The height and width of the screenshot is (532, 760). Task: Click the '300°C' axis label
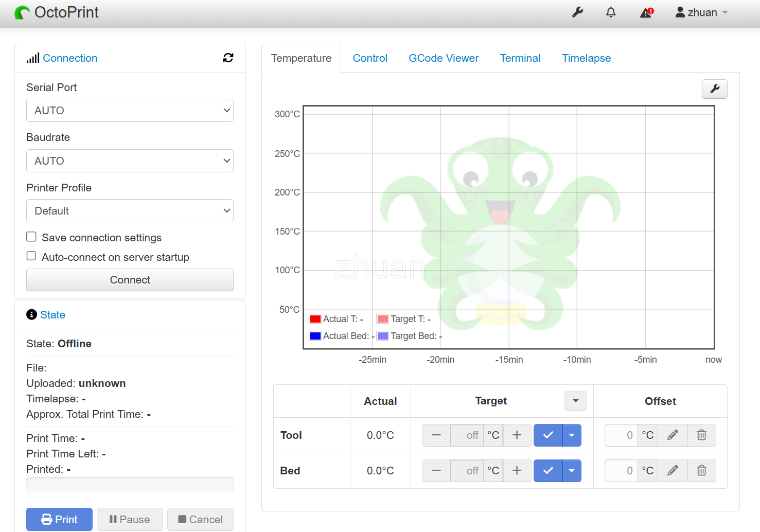pos(287,114)
